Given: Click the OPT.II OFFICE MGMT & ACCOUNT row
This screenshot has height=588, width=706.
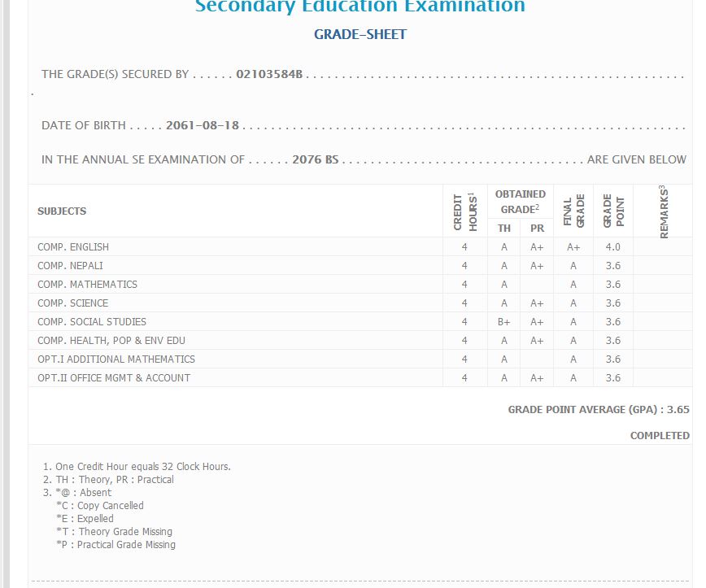Looking at the screenshot, I should [114, 378].
